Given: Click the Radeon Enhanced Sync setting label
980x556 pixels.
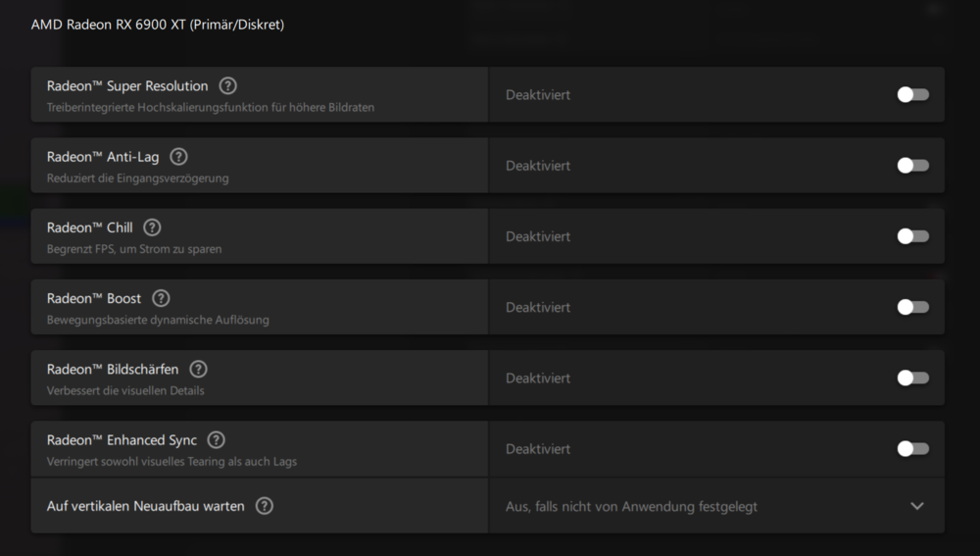Looking at the screenshot, I should click(122, 440).
